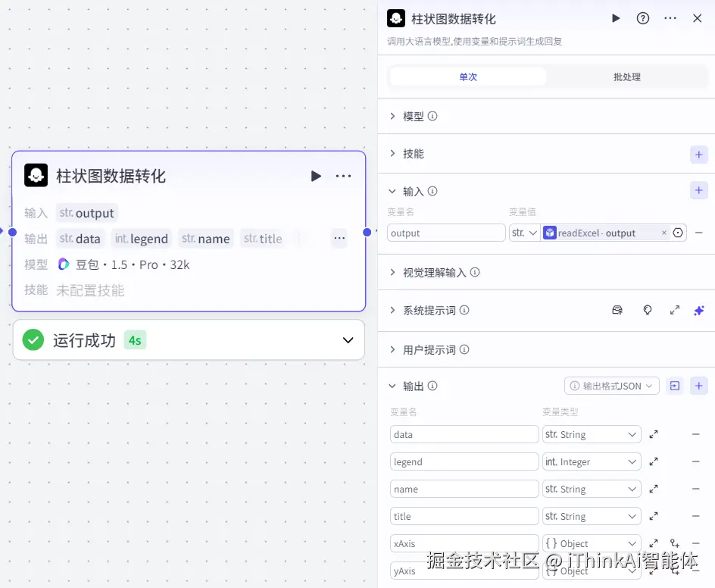Open the 输出格式JSON dropdown
The width and height of the screenshot is (715, 588).
(x=611, y=386)
